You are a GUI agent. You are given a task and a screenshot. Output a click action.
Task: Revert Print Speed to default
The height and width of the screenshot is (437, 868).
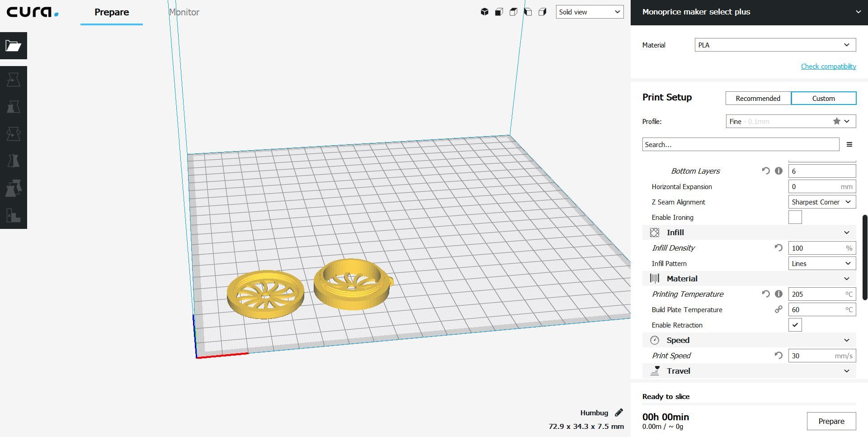(x=778, y=356)
